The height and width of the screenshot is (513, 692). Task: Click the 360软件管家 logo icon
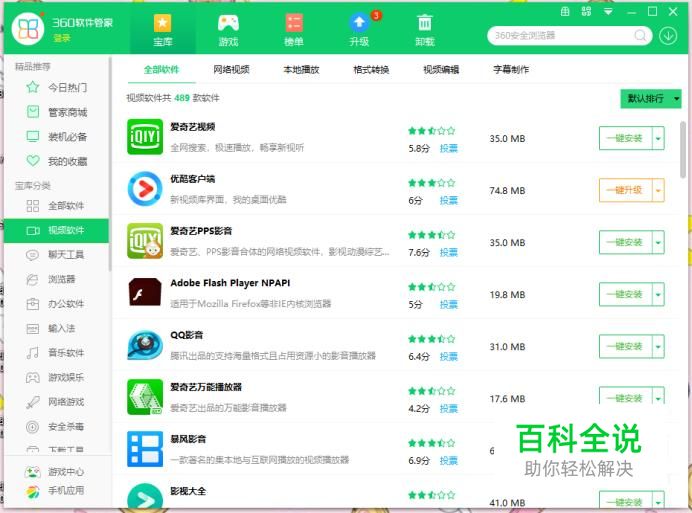click(x=28, y=29)
